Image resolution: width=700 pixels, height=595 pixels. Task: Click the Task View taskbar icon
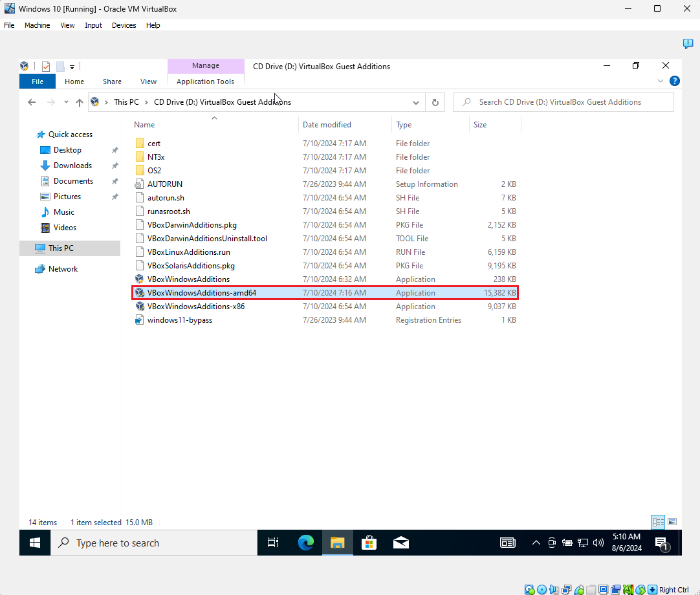[273, 543]
